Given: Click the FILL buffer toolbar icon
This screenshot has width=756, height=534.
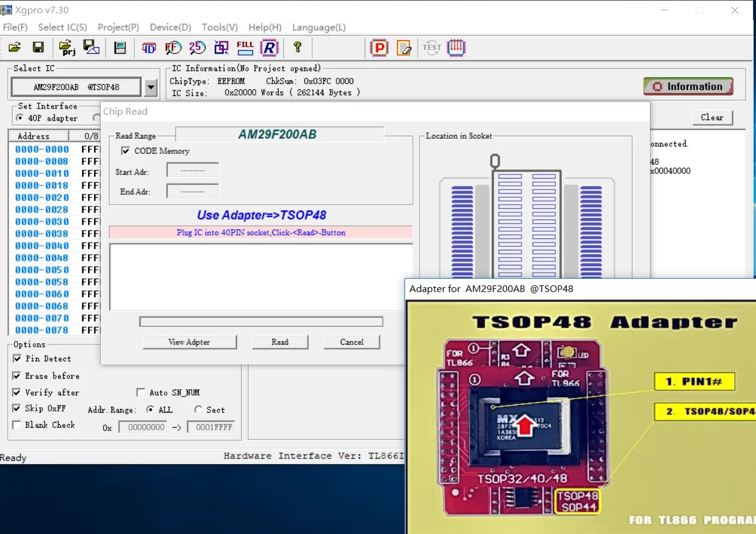Looking at the screenshot, I should click(x=245, y=48).
